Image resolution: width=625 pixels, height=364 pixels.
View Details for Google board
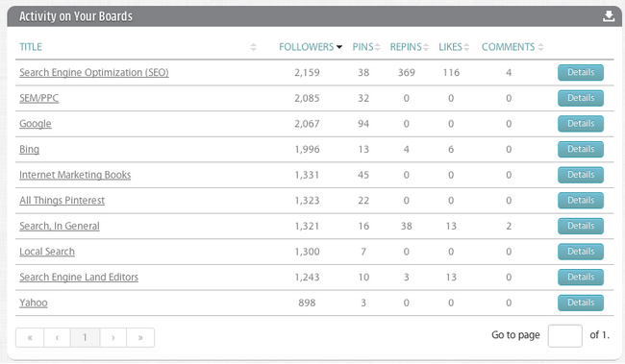coord(581,124)
